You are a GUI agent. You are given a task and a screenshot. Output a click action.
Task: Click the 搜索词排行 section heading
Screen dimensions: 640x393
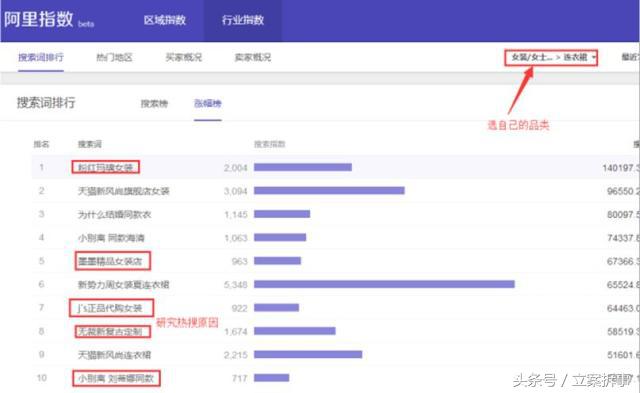click(x=46, y=103)
